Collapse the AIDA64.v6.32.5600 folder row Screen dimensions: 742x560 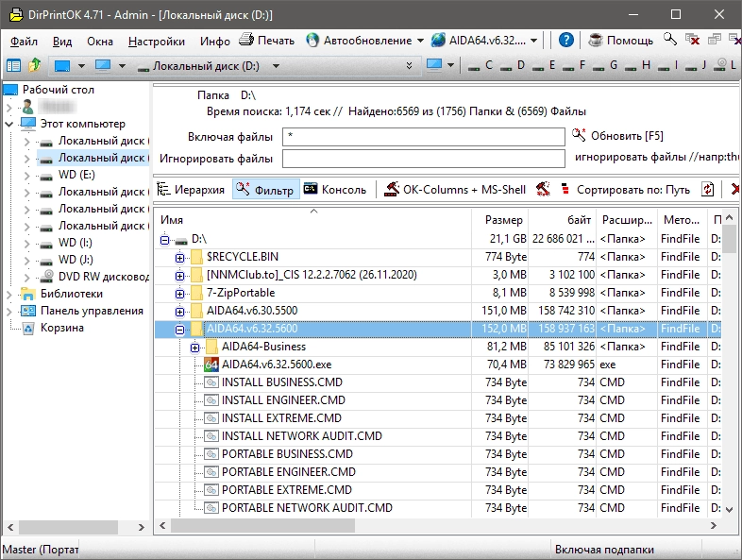coord(179,330)
